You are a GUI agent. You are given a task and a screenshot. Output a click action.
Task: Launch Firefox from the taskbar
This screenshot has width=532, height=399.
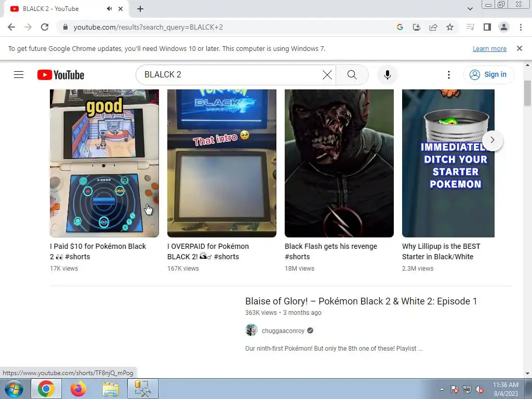pyautogui.click(x=78, y=389)
